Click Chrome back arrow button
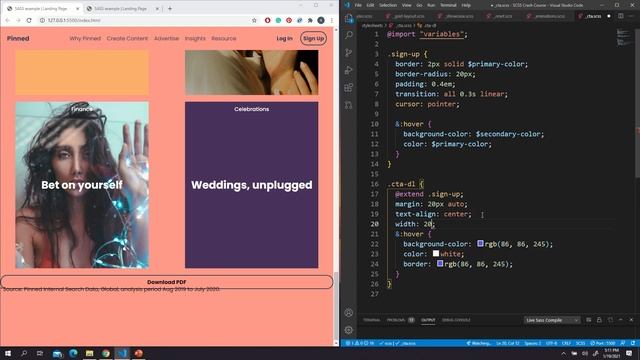The height and width of the screenshot is (360, 640). click(7, 20)
